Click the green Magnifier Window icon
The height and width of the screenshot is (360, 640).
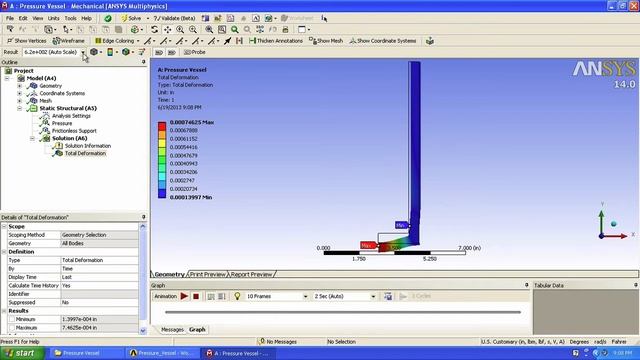[x=235, y=29]
